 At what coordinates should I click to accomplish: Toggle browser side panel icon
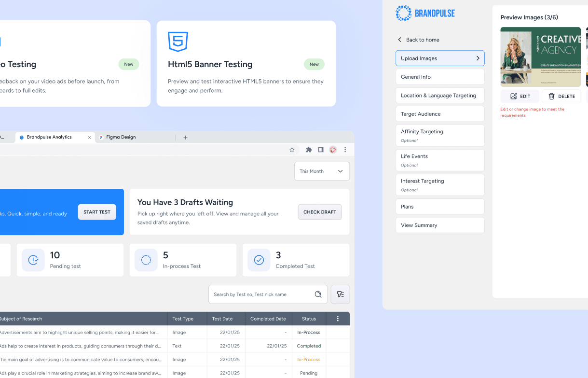pyautogui.click(x=321, y=150)
